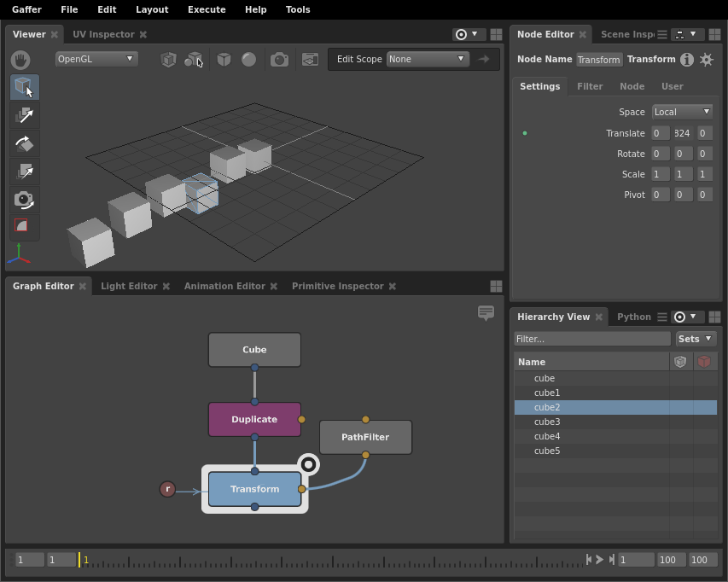Click the Node Editor tab list icon
728x582 pixels.
pos(662,34)
